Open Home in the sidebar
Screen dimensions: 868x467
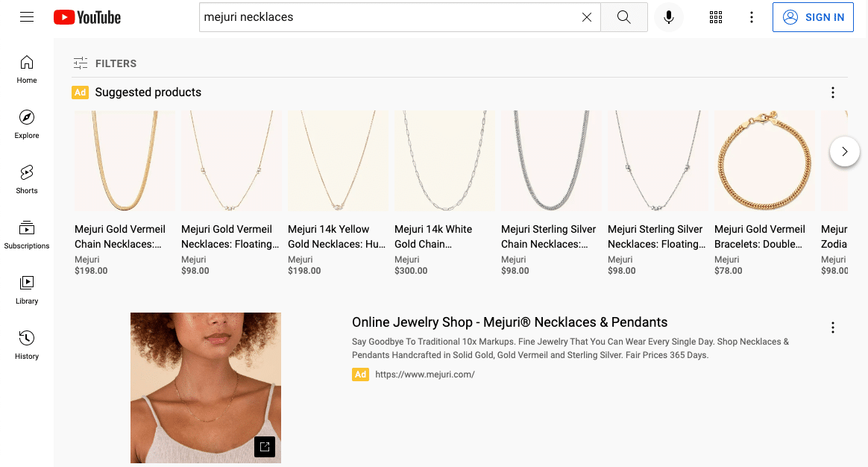(27, 69)
